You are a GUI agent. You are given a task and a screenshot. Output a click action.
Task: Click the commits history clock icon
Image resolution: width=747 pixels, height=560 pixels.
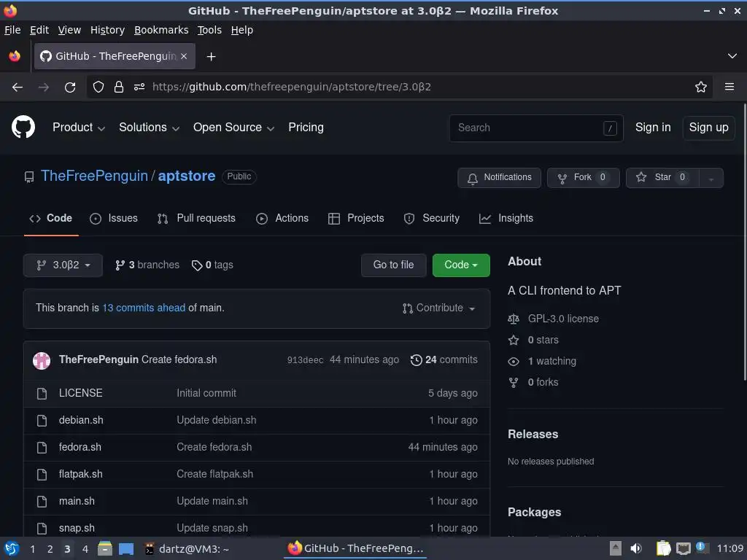[x=416, y=360]
